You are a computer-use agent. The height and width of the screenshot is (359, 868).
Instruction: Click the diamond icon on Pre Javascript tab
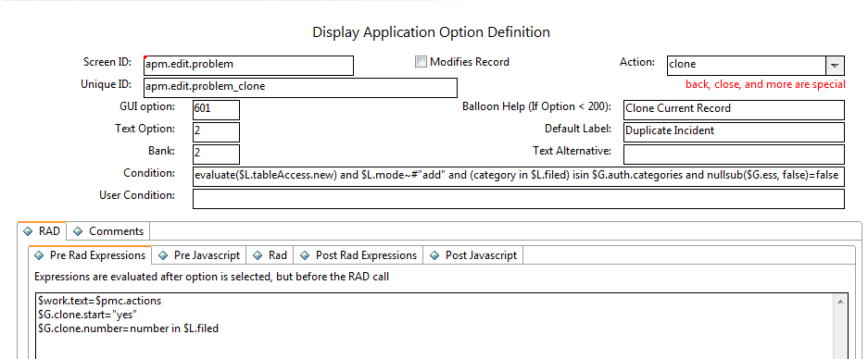tap(163, 255)
